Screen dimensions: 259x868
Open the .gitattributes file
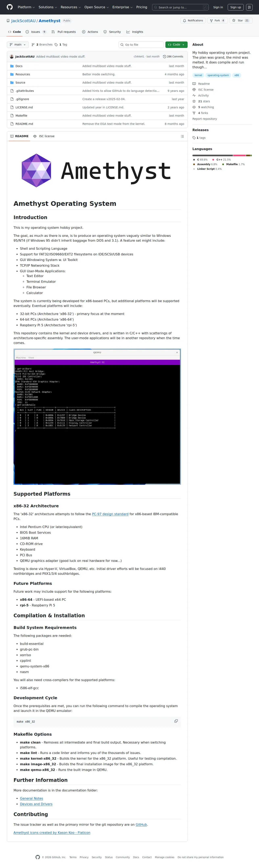coord(25,91)
